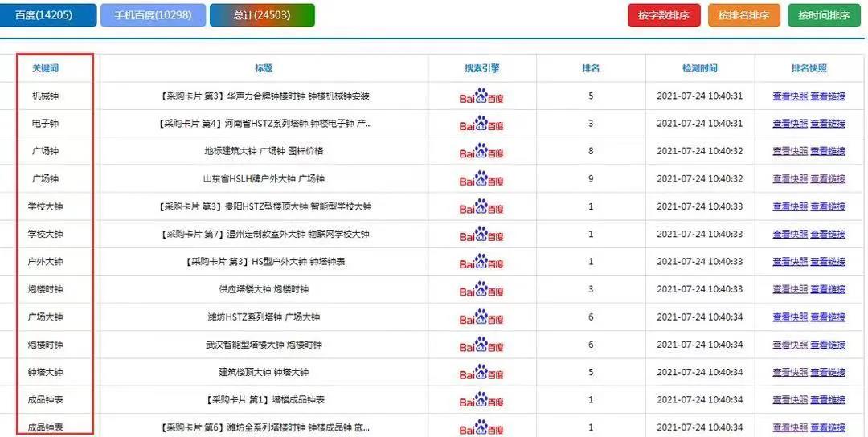Open 查看链接 link for 电子钟 row
868x437 pixels.
[x=827, y=124]
